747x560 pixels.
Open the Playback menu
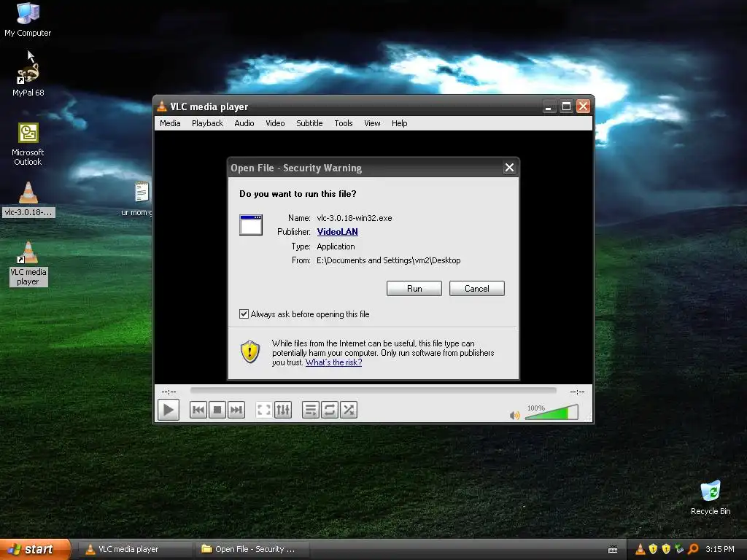207,123
